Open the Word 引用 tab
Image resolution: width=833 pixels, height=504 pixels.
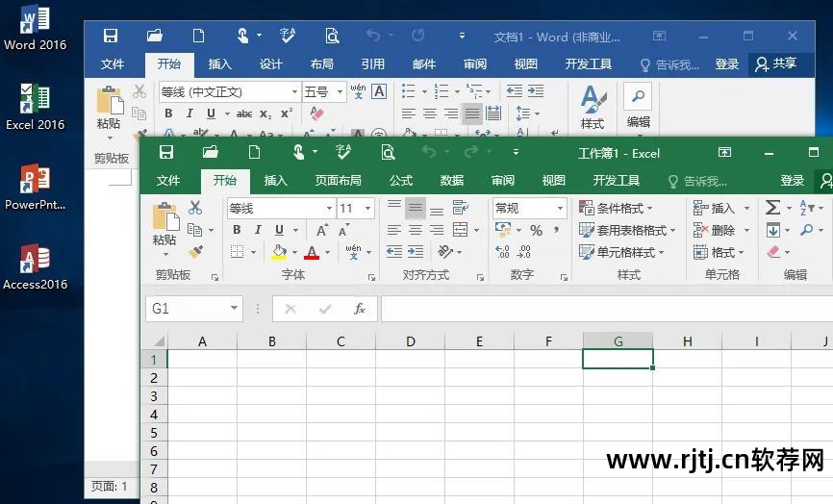coord(372,64)
